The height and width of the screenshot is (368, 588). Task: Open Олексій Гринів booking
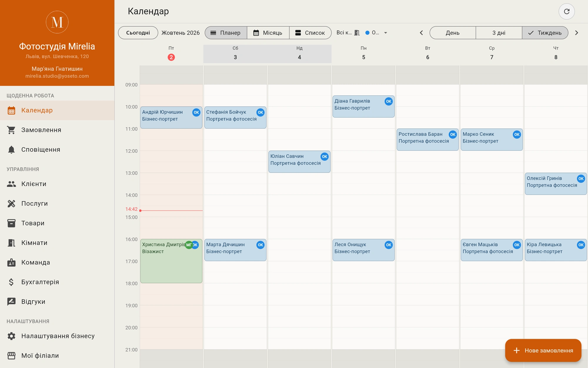[x=556, y=184]
